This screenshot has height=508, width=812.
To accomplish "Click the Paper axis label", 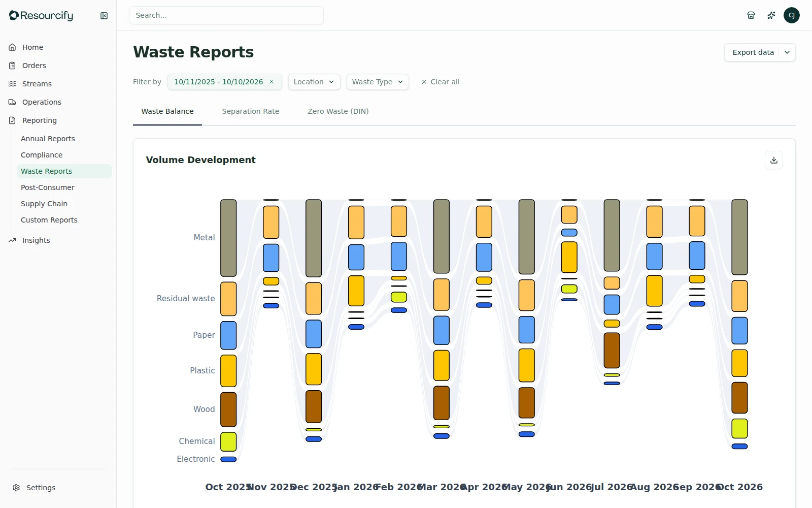I will [204, 335].
